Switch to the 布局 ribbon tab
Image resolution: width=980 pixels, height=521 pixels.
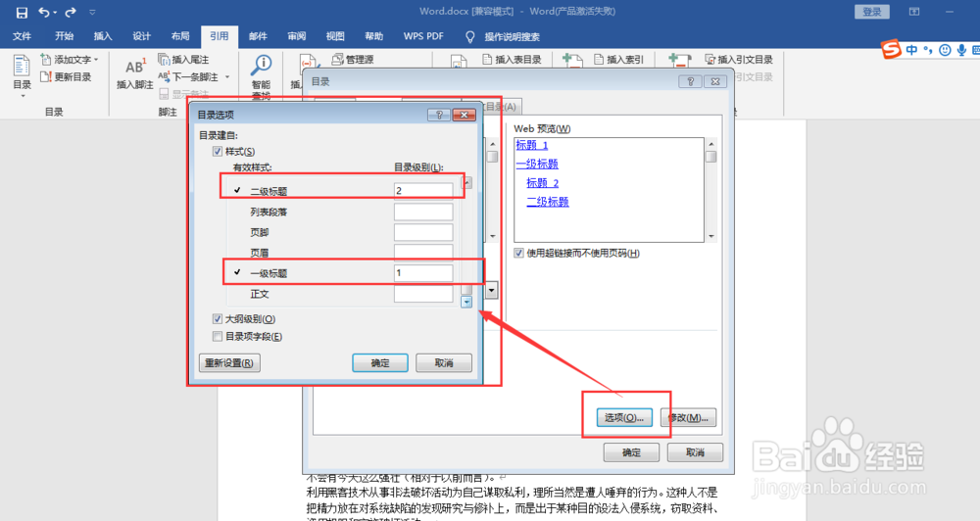[180, 36]
